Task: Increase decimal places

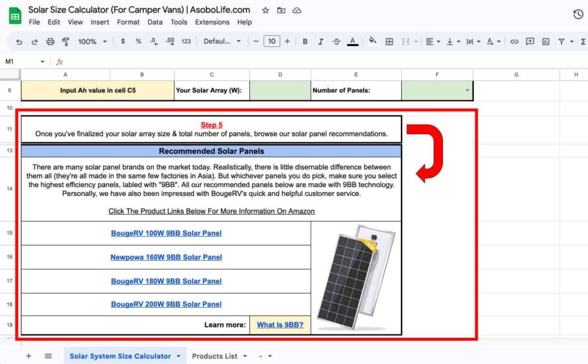Action: pyautogui.click(x=170, y=41)
